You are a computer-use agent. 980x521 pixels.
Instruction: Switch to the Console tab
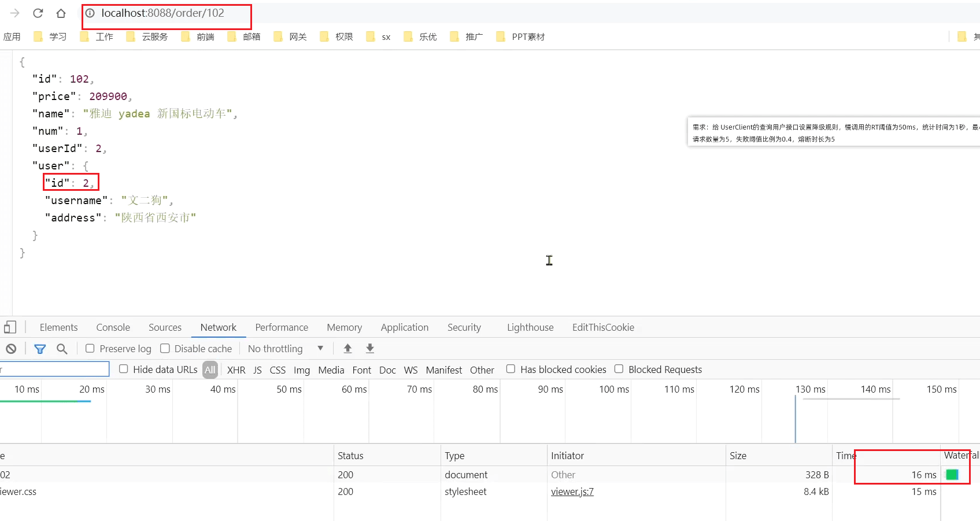point(113,327)
